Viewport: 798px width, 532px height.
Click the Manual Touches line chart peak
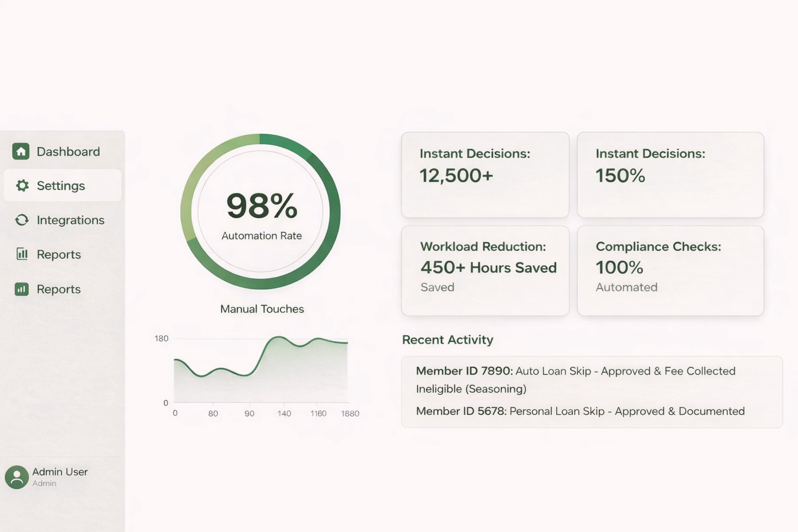[278, 337]
